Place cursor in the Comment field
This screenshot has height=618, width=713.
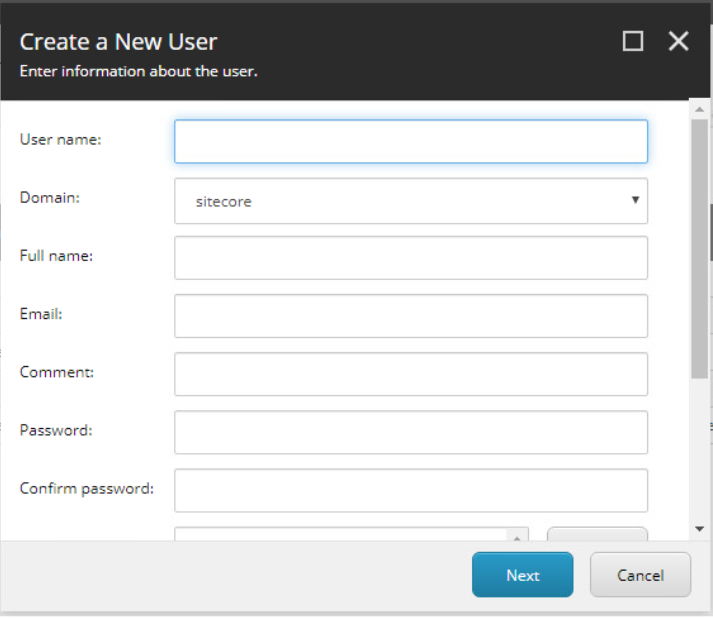411,374
